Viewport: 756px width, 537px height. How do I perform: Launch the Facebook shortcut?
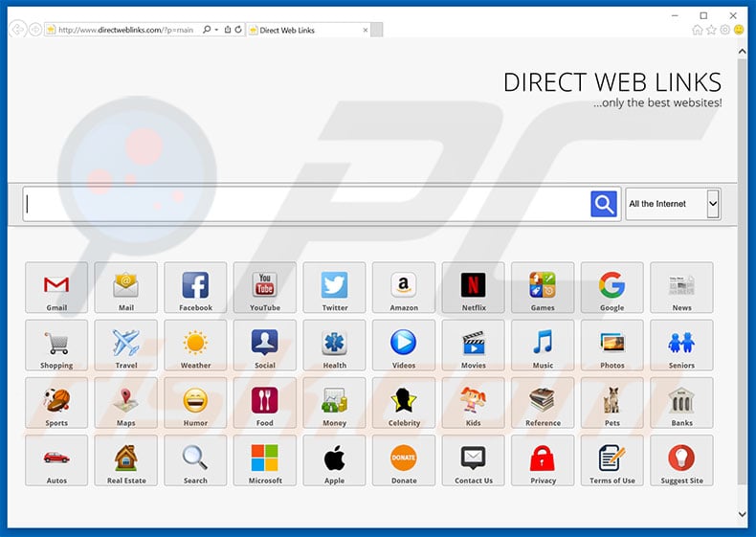tap(195, 287)
